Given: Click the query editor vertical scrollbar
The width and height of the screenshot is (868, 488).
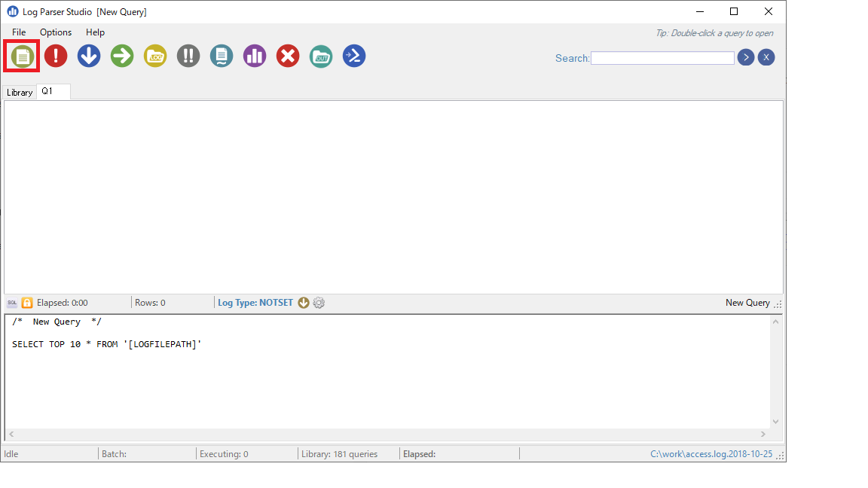Looking at the screenshot, I should click(776, 369).
